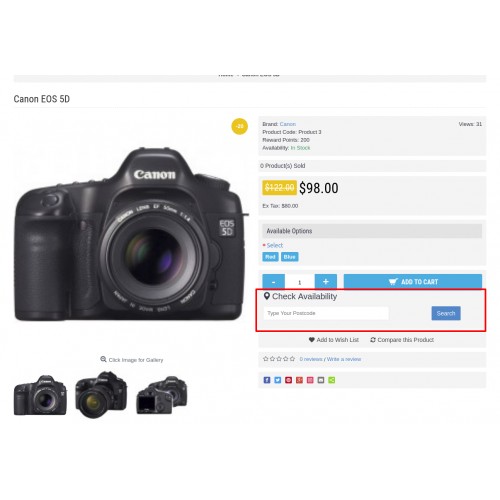Share product on Facebook
The image size is (500, 500).
click(x=267, y=380)
